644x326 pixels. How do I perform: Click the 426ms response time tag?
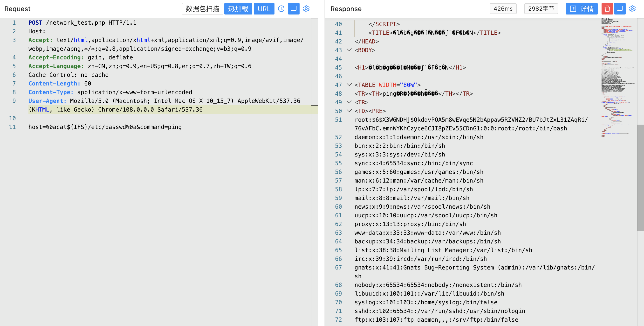click(503, 9)
